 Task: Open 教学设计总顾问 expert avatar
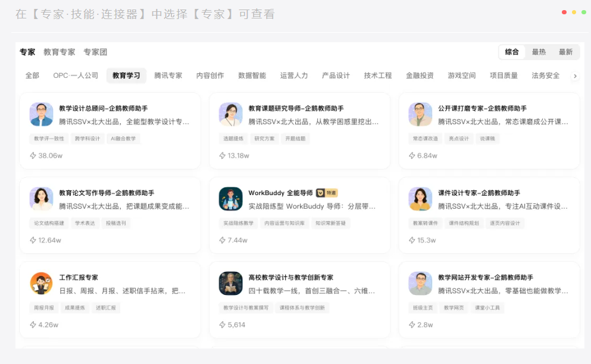coord(42,114)
